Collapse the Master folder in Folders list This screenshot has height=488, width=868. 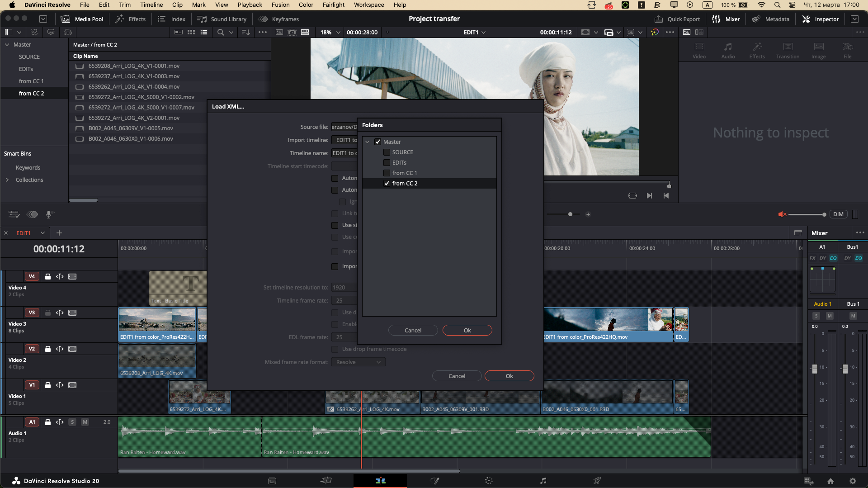[367, 142]
